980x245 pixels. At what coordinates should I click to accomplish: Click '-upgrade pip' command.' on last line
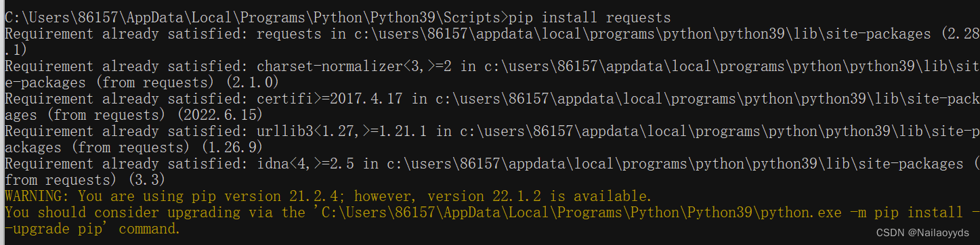[x=93, y=229]
